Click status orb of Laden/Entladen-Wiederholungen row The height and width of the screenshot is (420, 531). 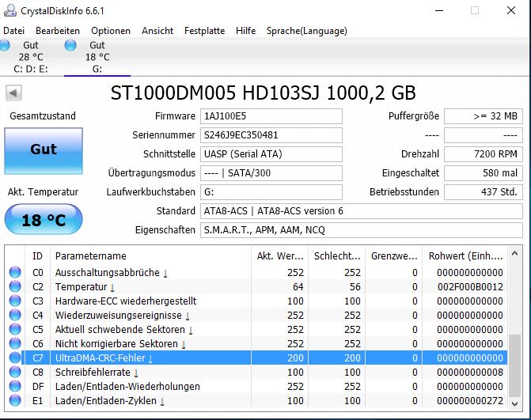tap(15, 386)
